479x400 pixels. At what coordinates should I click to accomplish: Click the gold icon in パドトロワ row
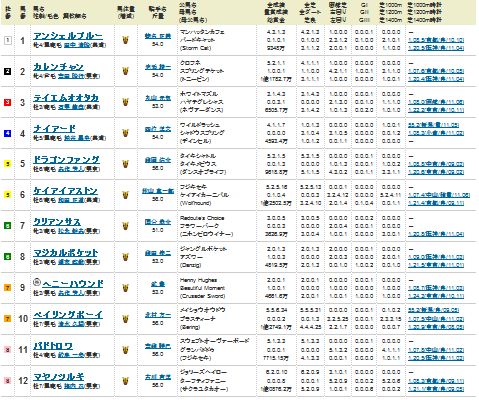point(125,350)
